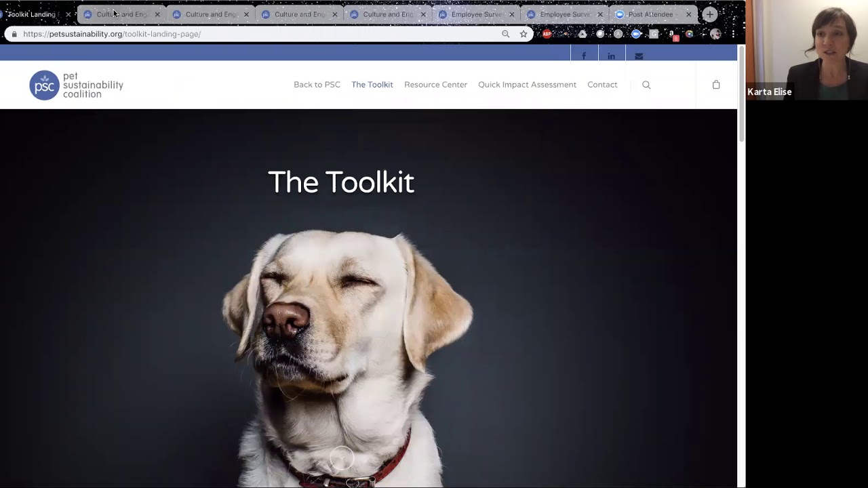Screen dimensions: 868x488
Task: Click the page vertical scrollbar
Action: [x=741, y=95]
